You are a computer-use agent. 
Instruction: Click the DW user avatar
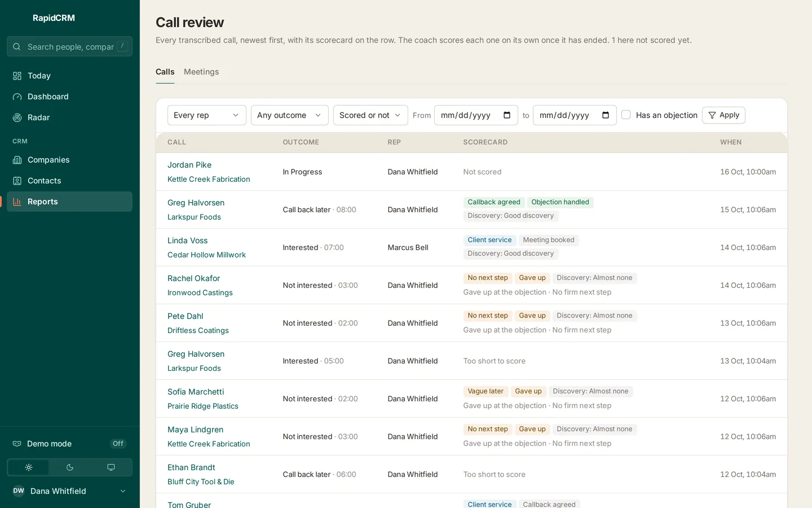pos(19,491)
